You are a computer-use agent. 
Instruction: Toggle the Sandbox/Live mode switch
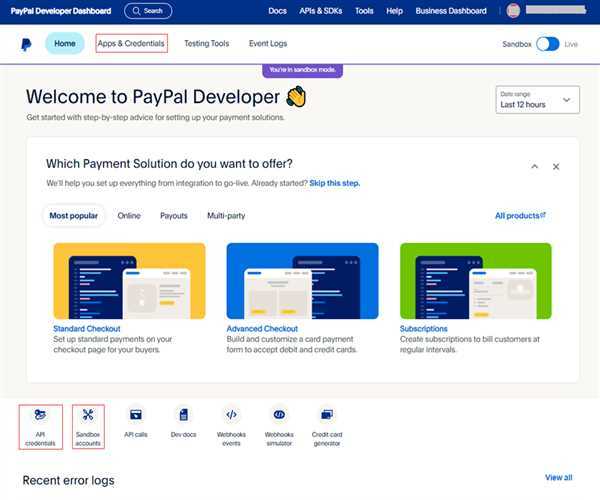[547, 44]
